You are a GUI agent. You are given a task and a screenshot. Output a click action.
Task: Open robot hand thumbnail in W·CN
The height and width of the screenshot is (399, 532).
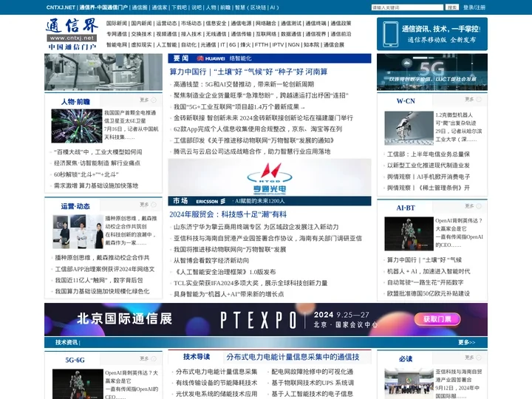pyautogui.click(x=409, y=129)
